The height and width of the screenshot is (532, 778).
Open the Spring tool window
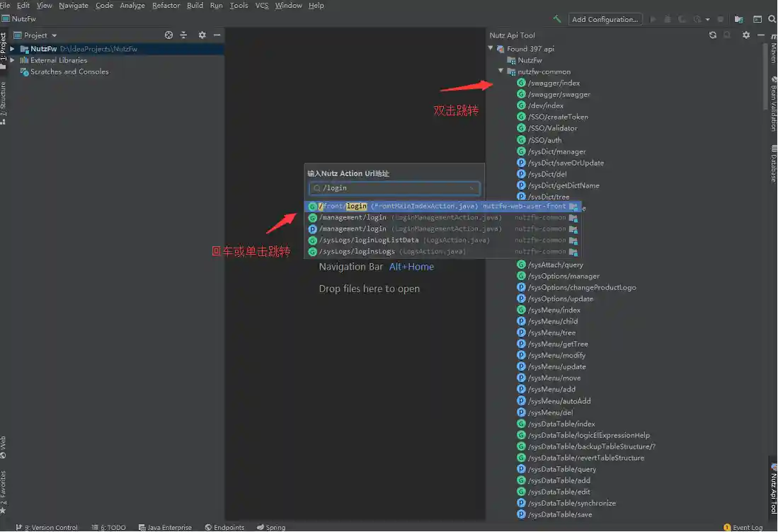(271, 527)
